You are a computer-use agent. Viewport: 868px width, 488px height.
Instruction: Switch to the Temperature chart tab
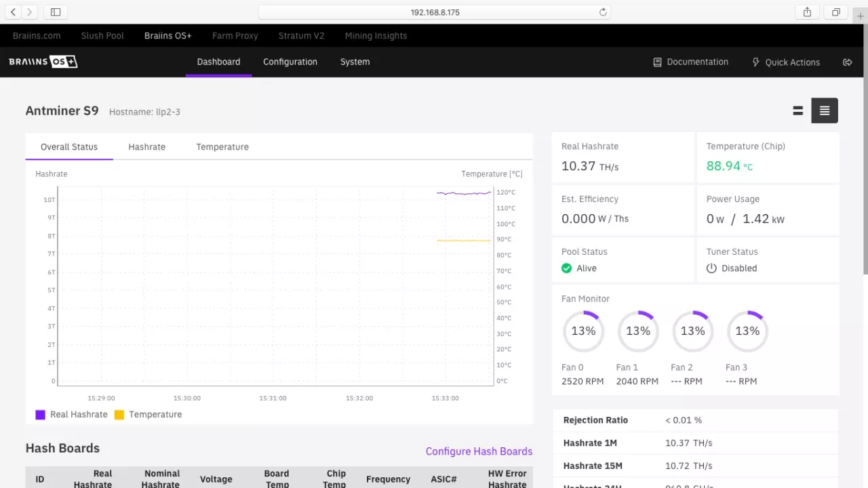tap(222, 147)
